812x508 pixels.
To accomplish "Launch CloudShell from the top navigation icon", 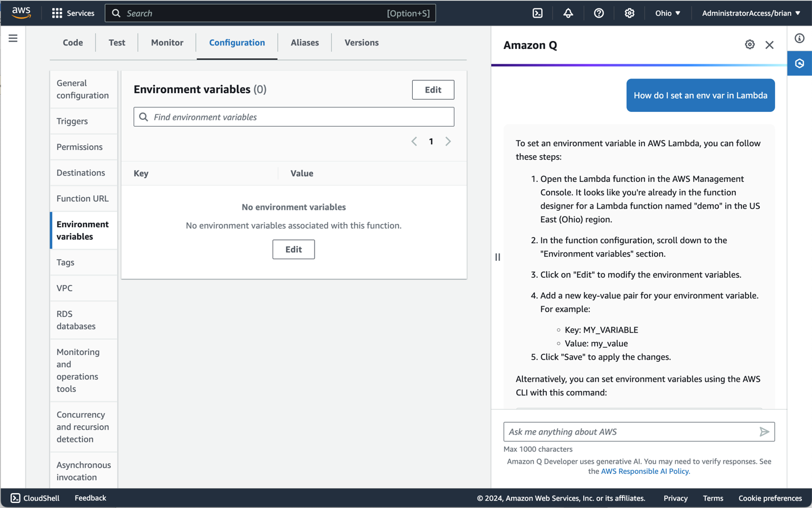I will (x=537, y=13).
